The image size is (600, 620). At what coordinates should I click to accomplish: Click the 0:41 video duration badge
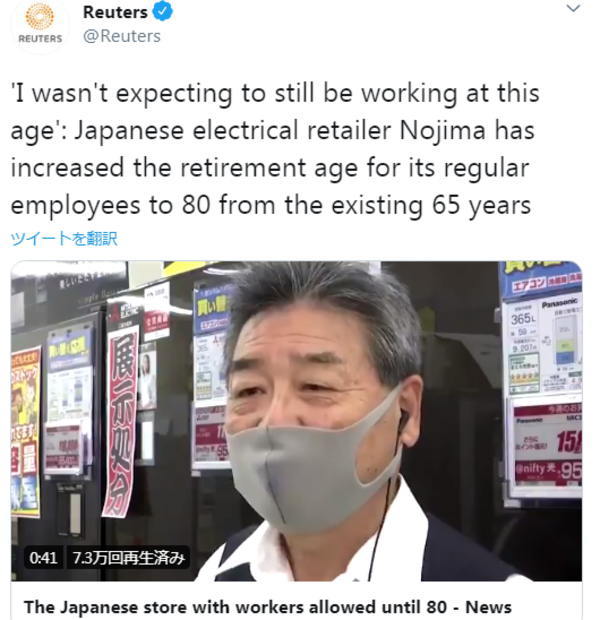click(43, 558)
